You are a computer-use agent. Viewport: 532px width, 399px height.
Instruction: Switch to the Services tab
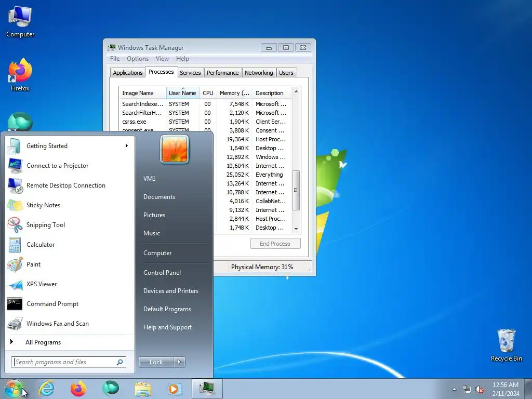[x=190, y=73]
